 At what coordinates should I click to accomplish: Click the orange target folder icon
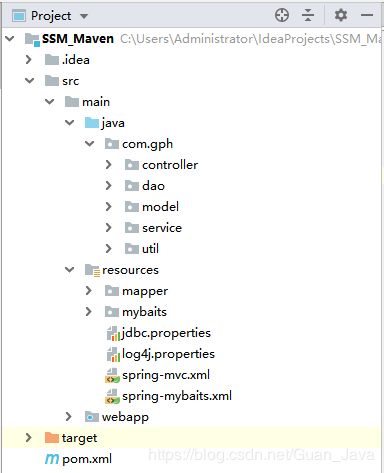pyautogui.click(x=52, y=437)
